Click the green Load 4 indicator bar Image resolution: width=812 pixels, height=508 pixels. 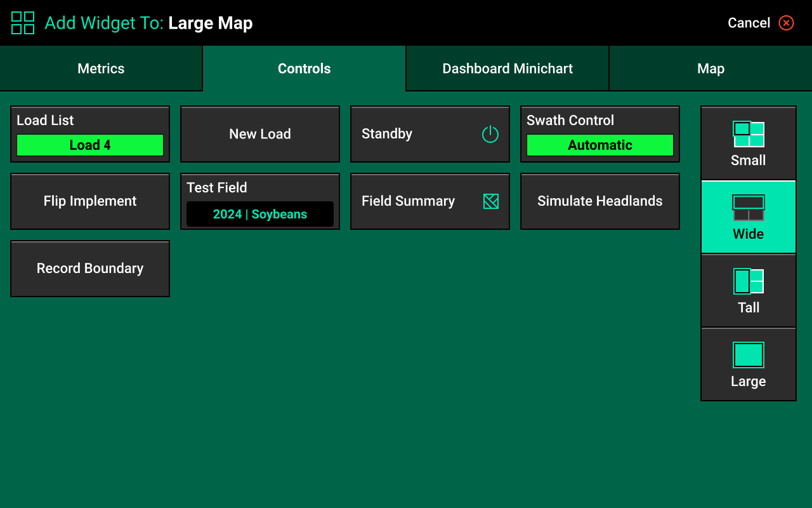89,145
